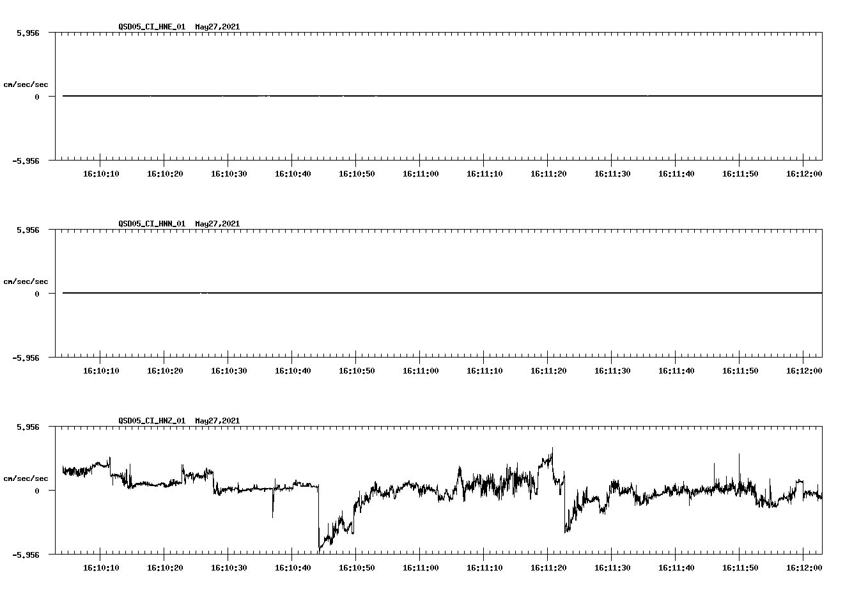
Task: Click the cm/sec/sec axis label on HNZ plot
Action: click(x=26, y=477)
